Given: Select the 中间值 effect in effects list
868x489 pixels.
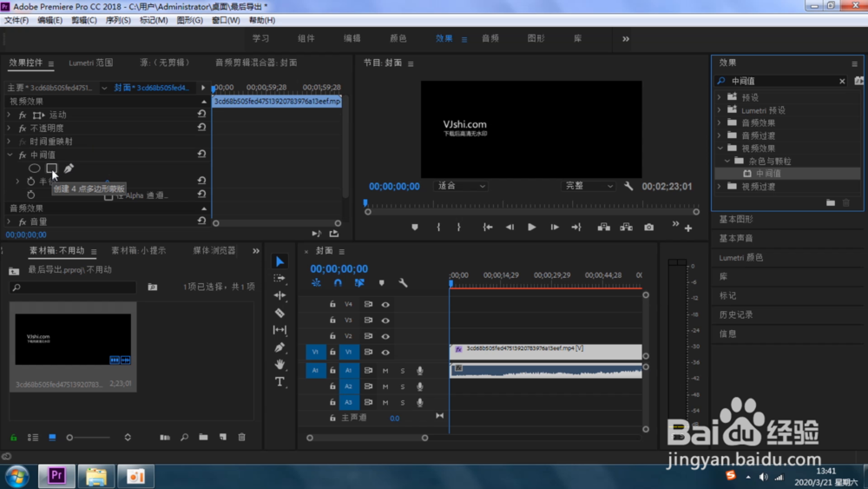Looking at the screenshot, I should [768, 174].
